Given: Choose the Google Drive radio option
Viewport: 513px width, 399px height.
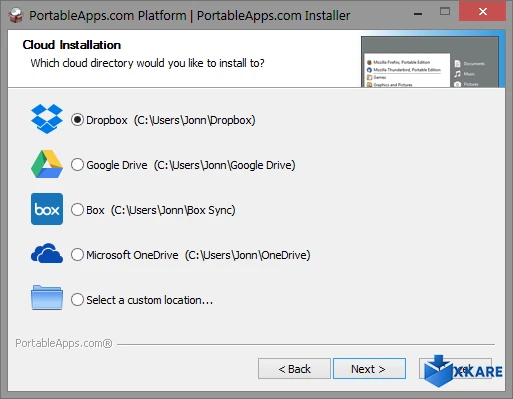Looking at the screenshot, I should (x=77, y=165).
